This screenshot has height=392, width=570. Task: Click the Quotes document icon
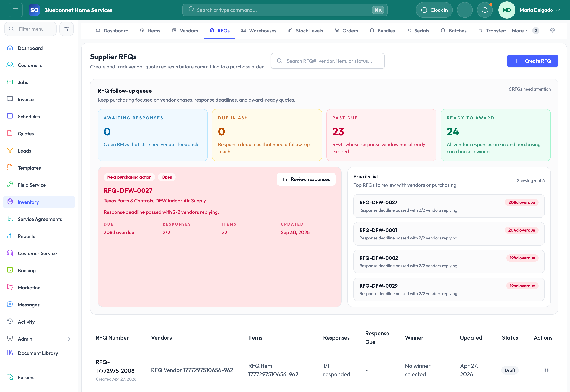(10, 133)
